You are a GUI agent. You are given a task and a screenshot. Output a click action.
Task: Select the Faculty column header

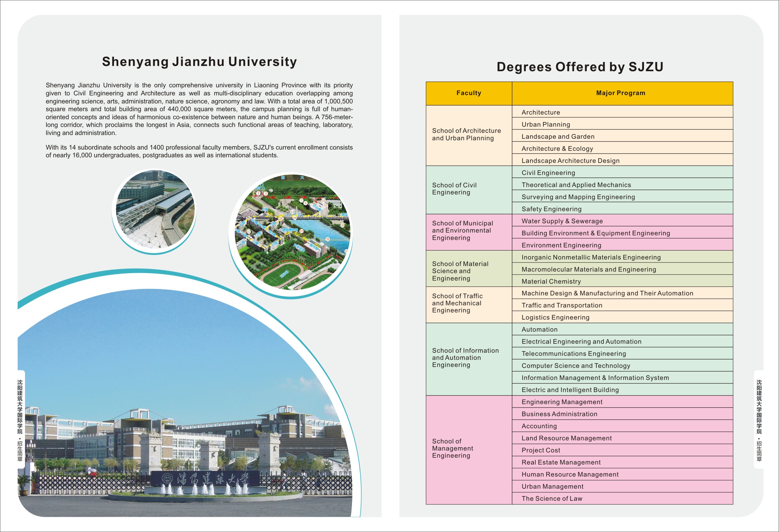coord(468,93)
